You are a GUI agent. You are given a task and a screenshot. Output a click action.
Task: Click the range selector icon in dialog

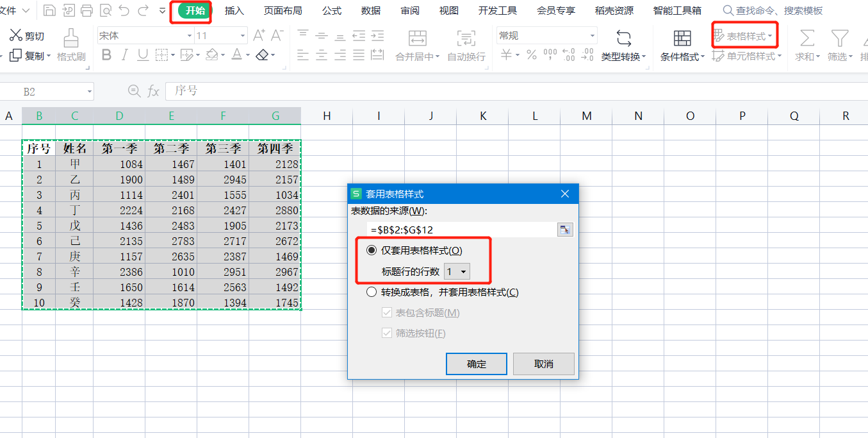tap(564, 230)
